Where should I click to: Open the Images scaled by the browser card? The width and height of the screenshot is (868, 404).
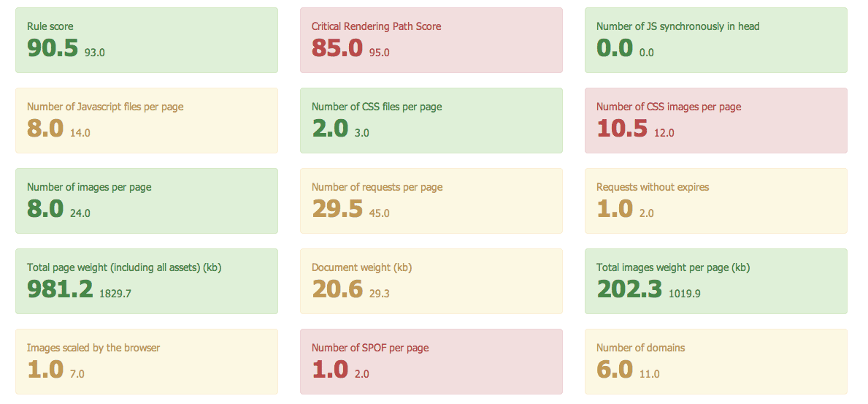(147, 362)
